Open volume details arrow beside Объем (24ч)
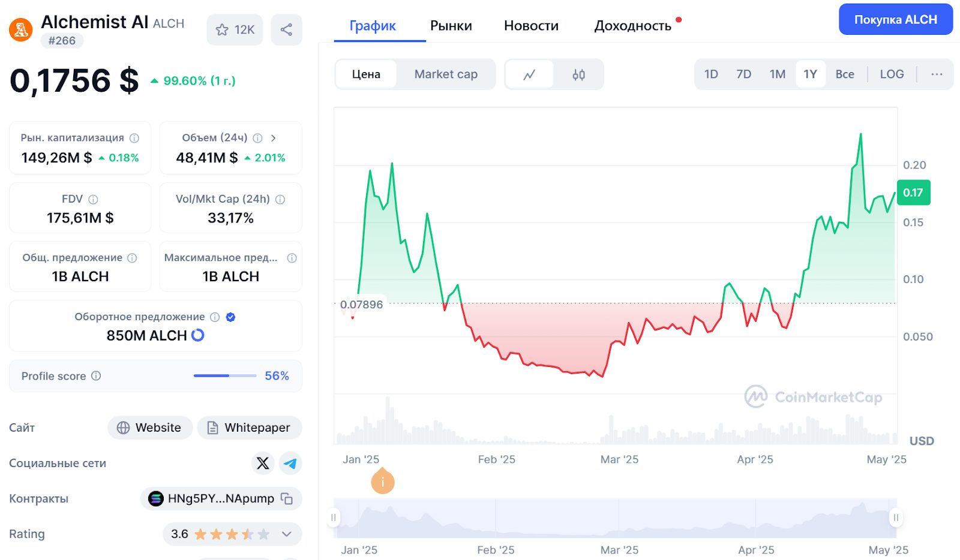The image size is (960, 560). [274, 138]
